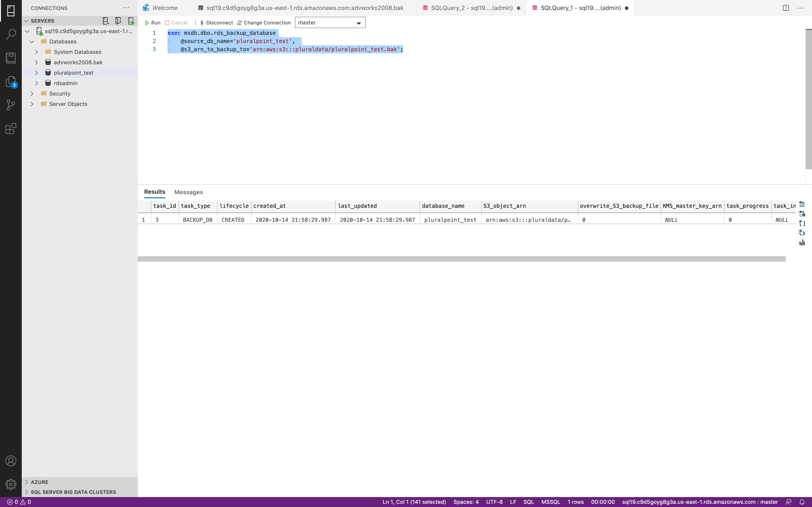Open the Manage gear icon
812x507 pixels.
11,484
